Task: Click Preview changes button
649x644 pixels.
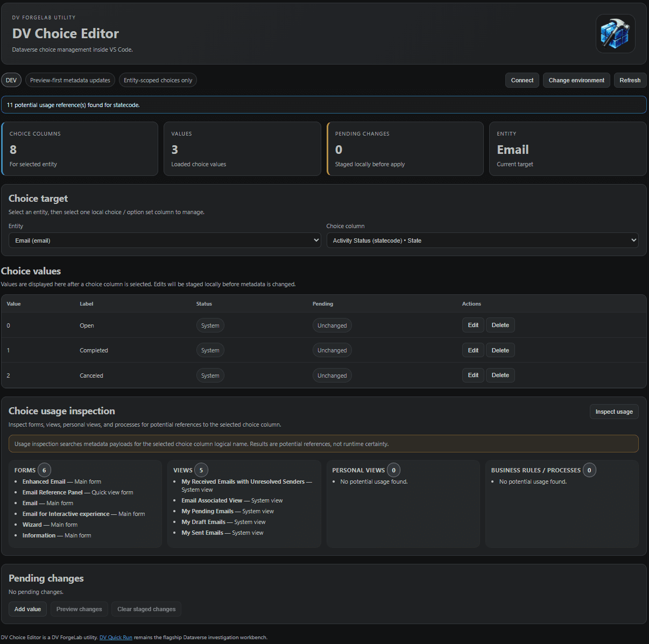Action: [x=79, y=609]
